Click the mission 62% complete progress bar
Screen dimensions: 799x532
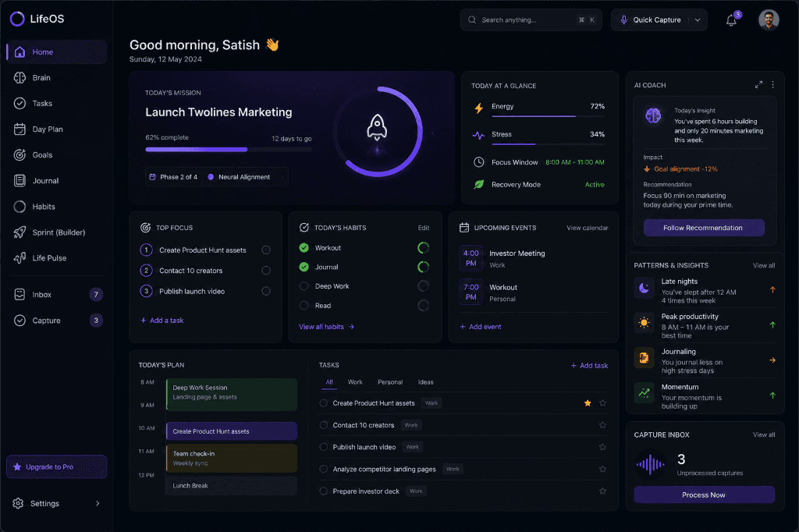pos(229,149)
